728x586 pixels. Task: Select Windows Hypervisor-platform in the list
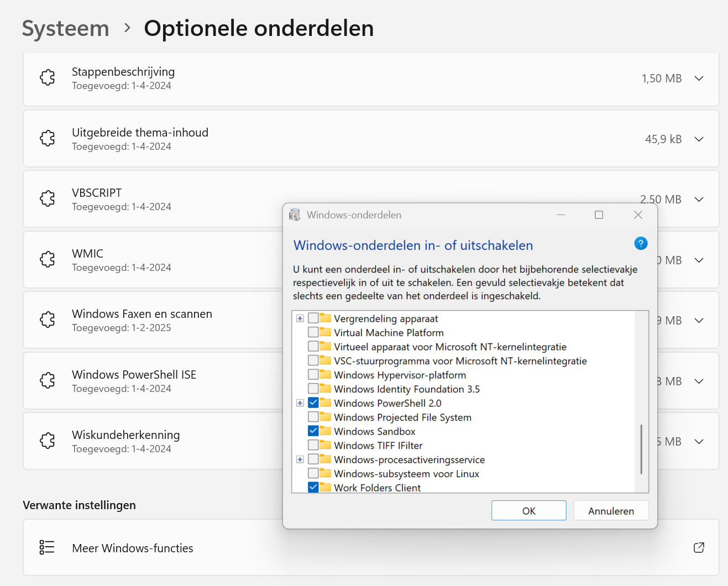click(x=400, y=375)
